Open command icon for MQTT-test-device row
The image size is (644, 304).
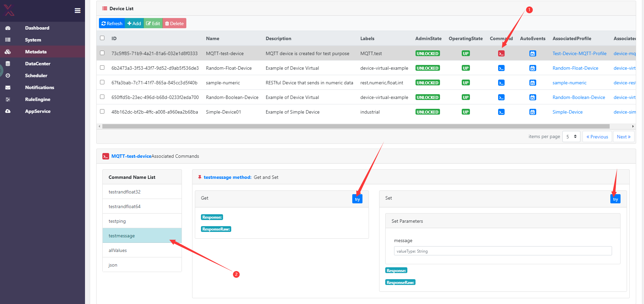click(x=501, y=53)
